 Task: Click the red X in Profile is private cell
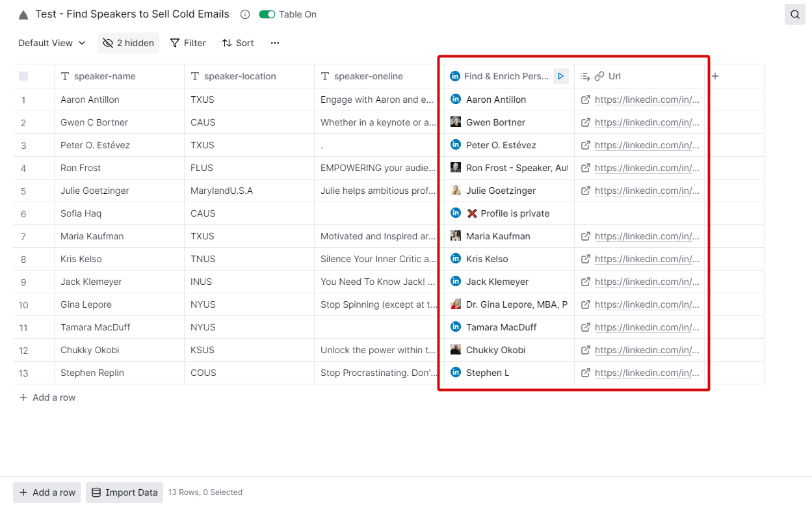point(472,213)
